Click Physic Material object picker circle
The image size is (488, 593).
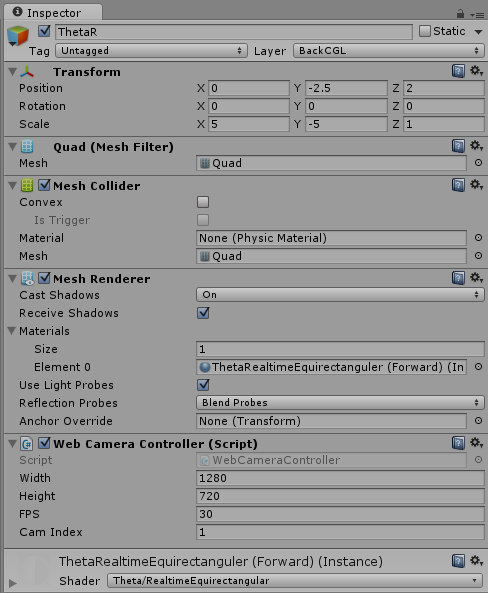478,238
